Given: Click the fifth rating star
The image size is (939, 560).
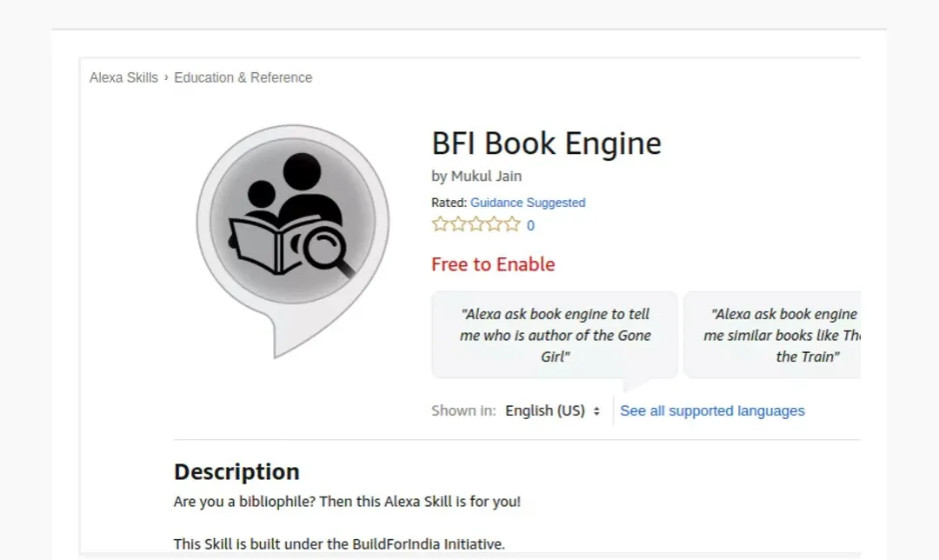Looking at the screenshot, I should [512, 224].
